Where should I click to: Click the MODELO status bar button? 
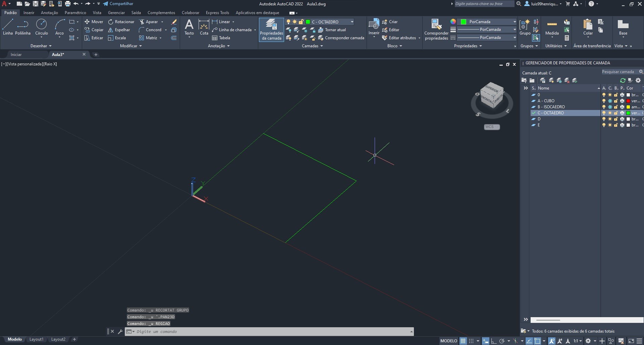click(448, 341)
